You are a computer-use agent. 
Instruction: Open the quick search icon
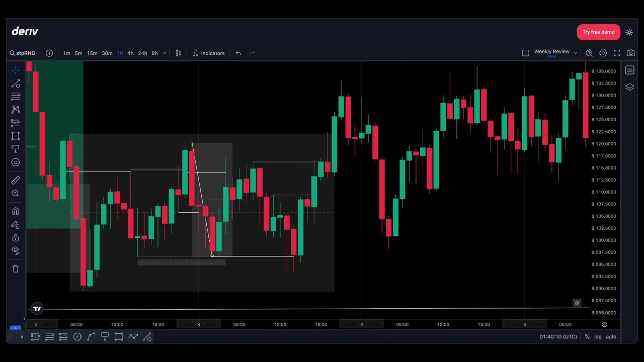[x=589, y=53]
